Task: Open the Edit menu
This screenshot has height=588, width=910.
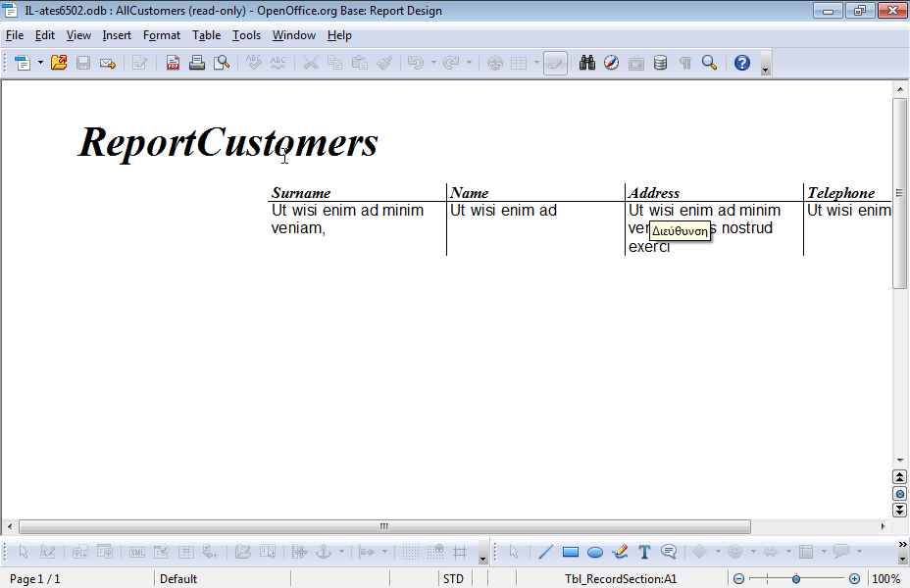Action: (45, 35)
